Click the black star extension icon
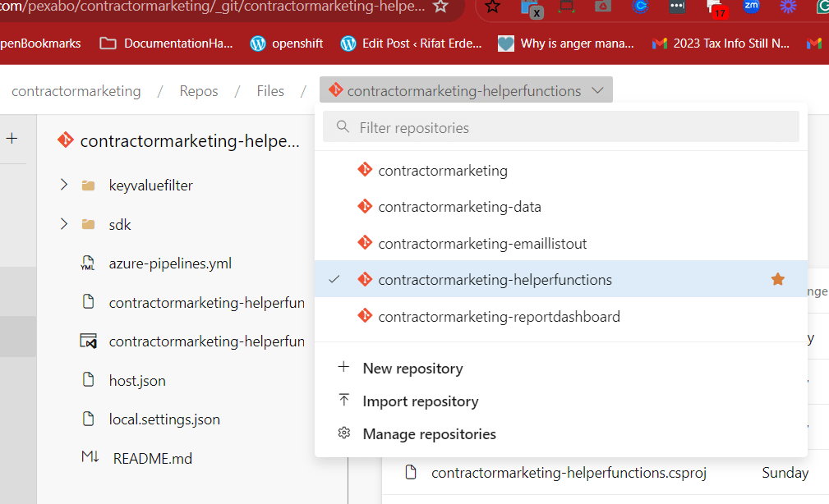Screen dimensions: 829x504 tap(492, 7)
